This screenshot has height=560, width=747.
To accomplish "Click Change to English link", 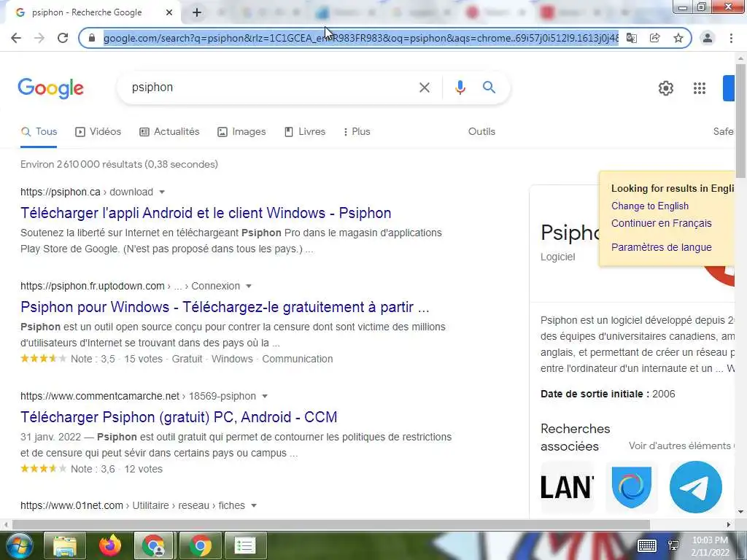I will pyautogui.click(x=650, y=206).
